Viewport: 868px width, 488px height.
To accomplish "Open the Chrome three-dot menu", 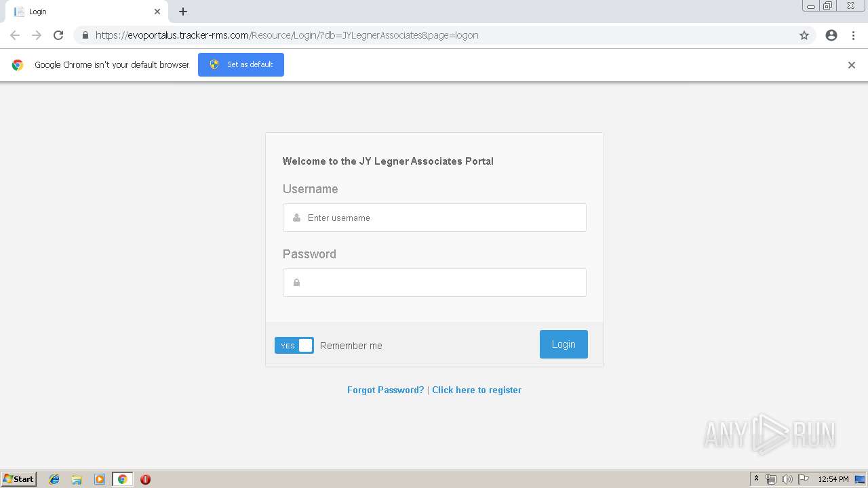I will coord(853,35).
